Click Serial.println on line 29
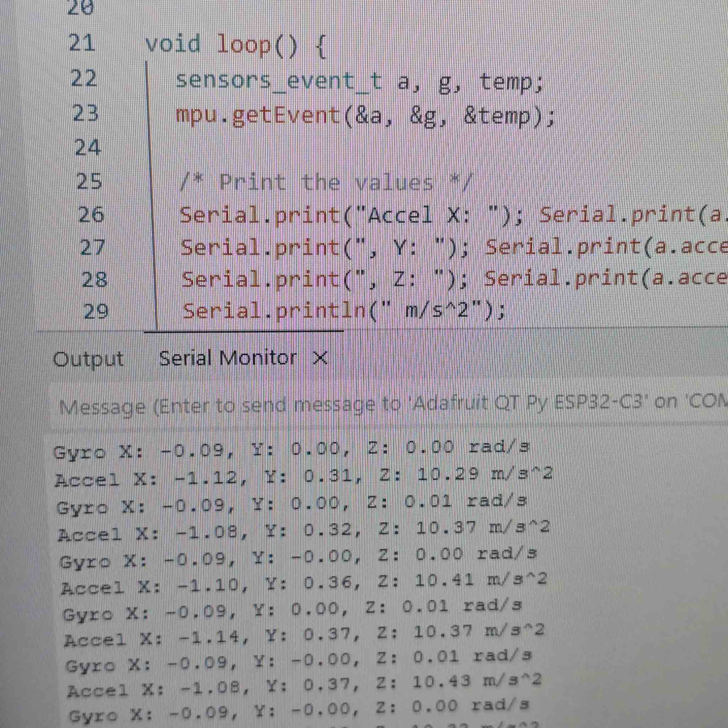 click(x=274, y=312)
